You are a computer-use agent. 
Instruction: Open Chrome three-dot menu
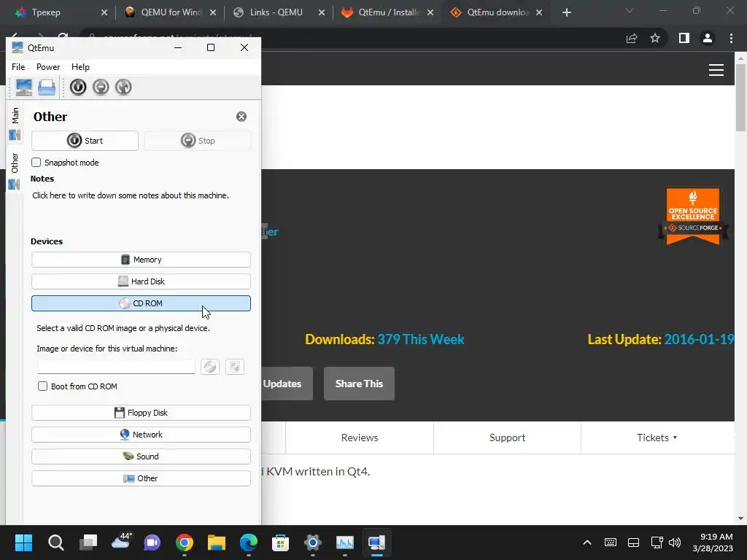pos(731,38)
